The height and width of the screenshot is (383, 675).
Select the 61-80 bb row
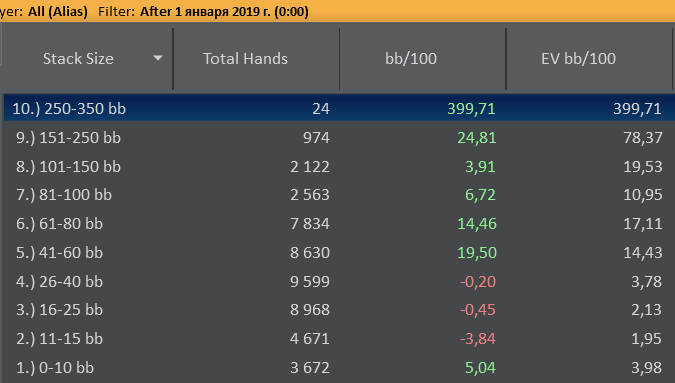[x=339, y=224]
